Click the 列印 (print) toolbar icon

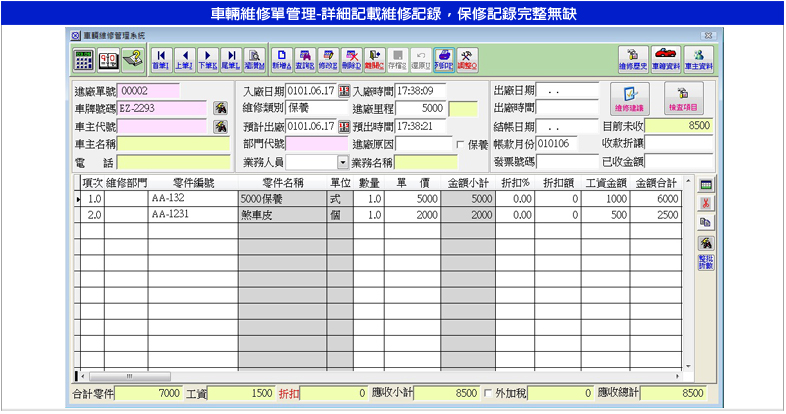click(444, 58)
